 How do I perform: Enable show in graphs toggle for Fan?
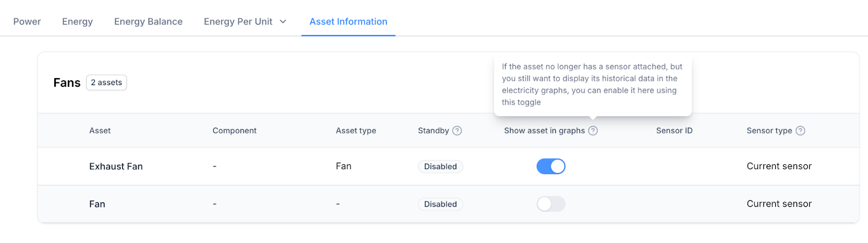(x=551, y=204)
